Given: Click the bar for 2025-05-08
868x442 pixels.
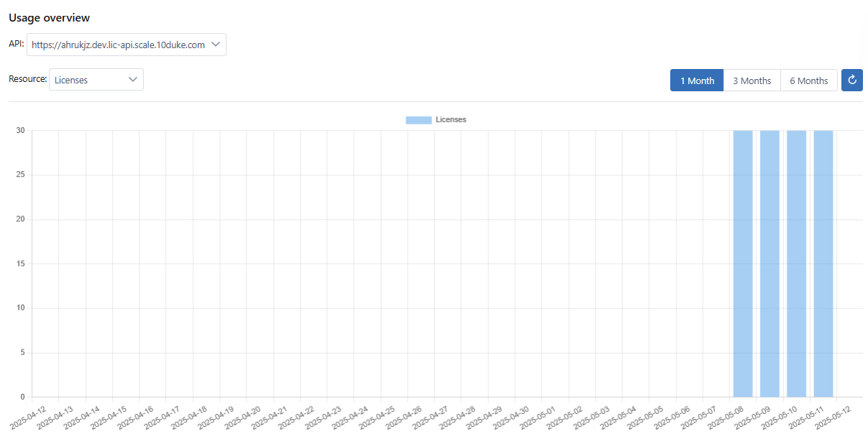Looking at the screenshot, I should 743,264.
